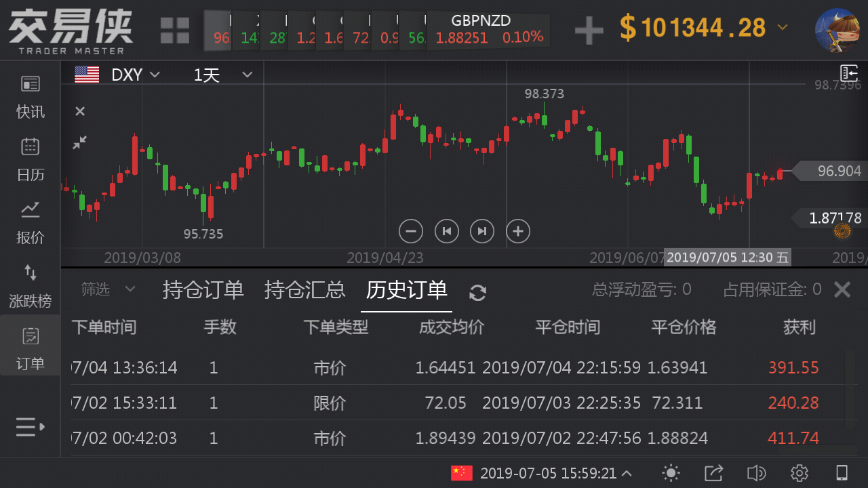
Task: Open the settings gear icon
Action: tap(799, 472)
